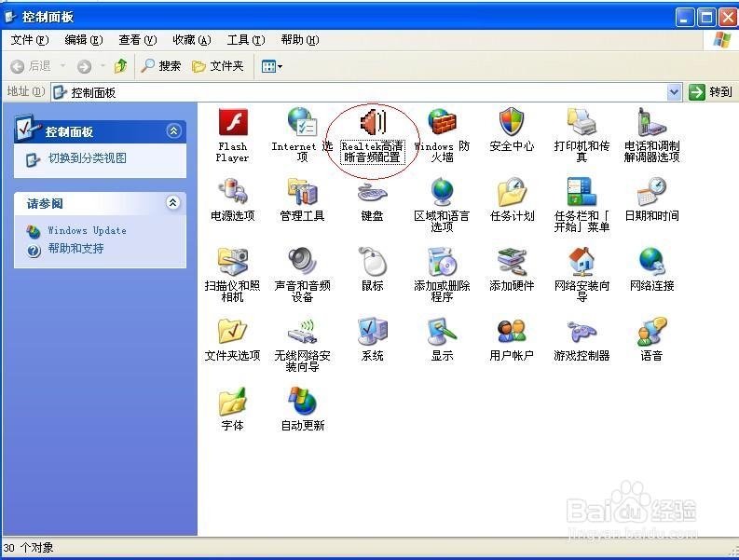Open 区域和语言选项 icon

pos(442,191)
